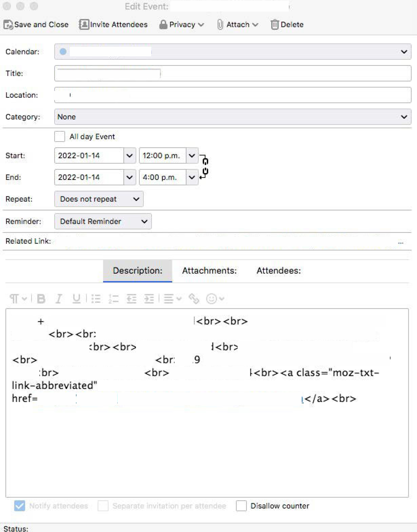Screen dimensions: 417x532
Task: Open the Repeat dropdown
Action: pos(99,199)
